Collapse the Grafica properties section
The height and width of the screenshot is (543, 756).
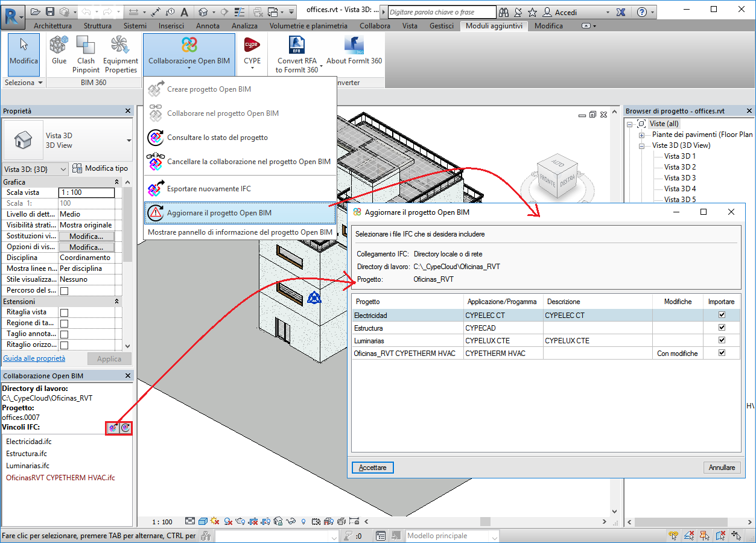pyautogui.click(x=116, y=182)
